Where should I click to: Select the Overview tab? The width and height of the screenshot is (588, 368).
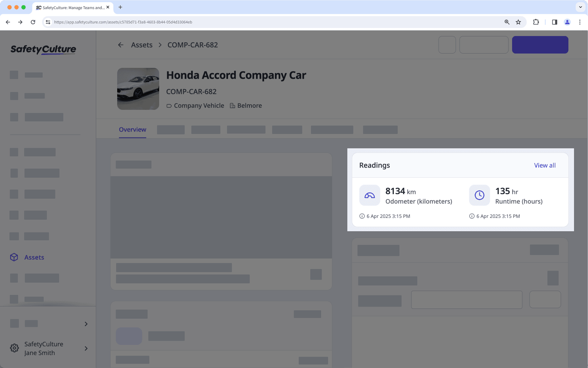tap(133, 129)
